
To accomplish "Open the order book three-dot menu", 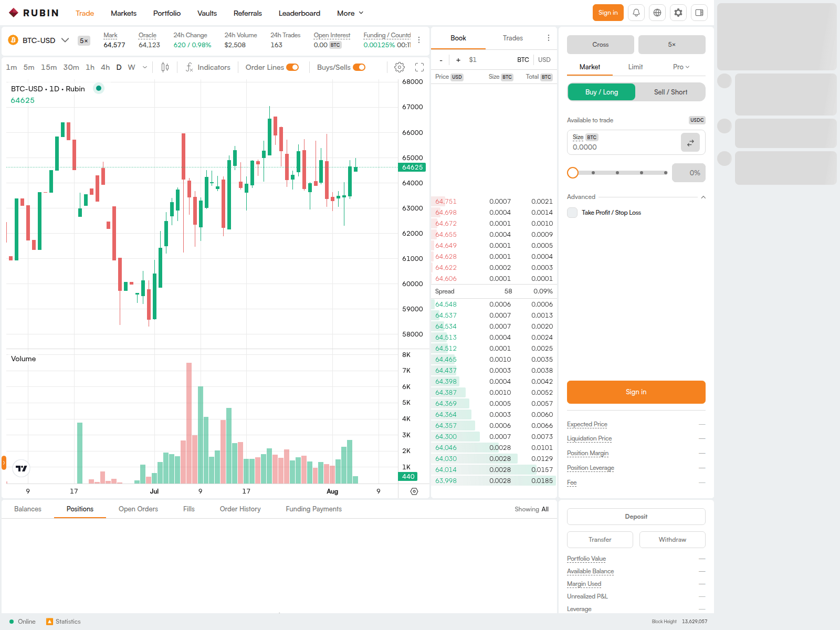I will [549, 38].
